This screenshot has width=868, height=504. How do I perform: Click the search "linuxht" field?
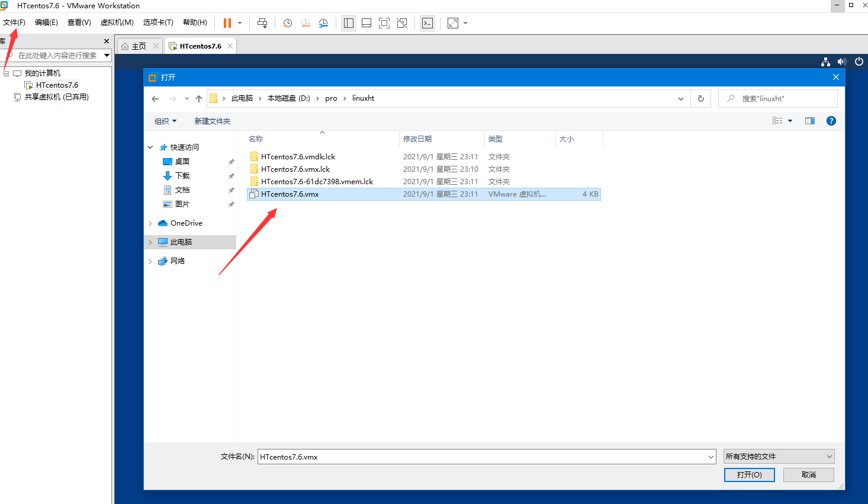[x=778, y=99]
